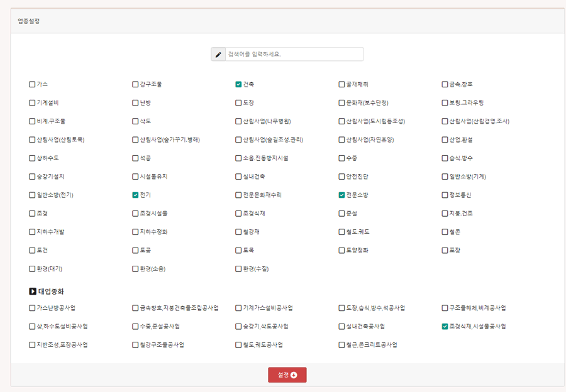Tick the 토목 checkbox
566x392 pixels.
click(239, 251)
